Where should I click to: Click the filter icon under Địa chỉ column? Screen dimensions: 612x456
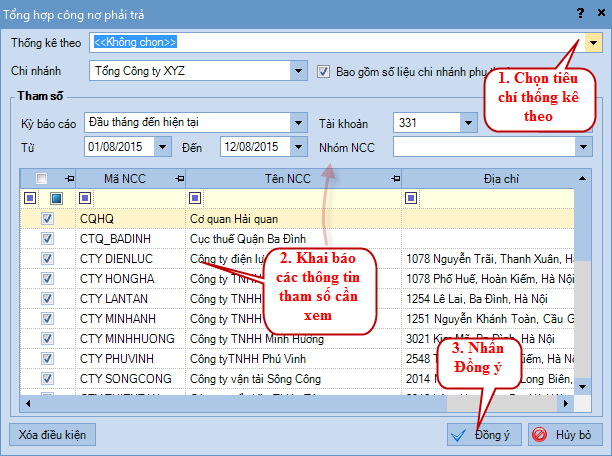pos(411,197)
